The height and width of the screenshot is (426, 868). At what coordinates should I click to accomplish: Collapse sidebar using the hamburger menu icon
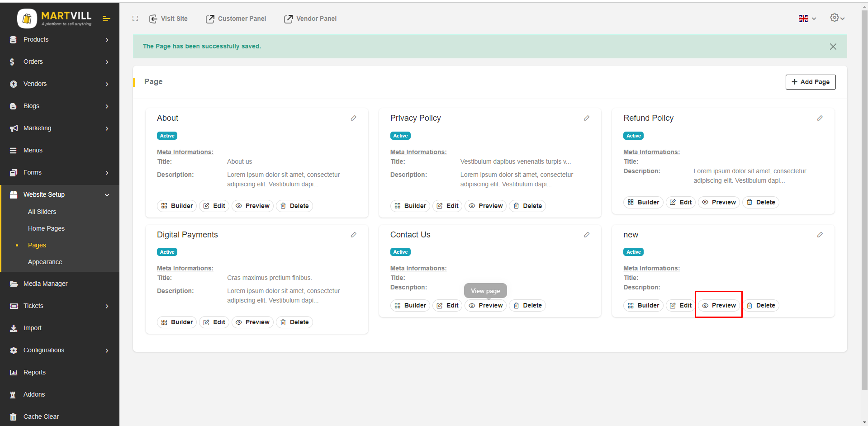tap(106, 19)
